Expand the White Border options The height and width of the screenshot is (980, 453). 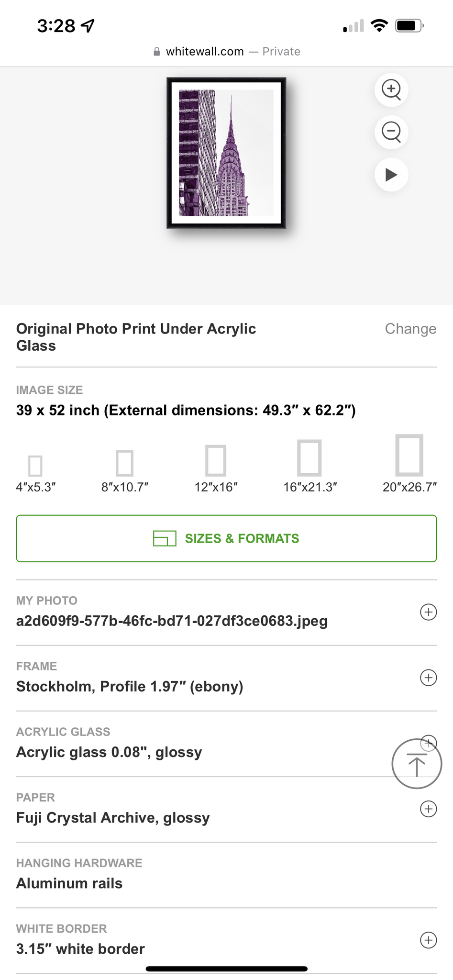[x=428, y=940]
